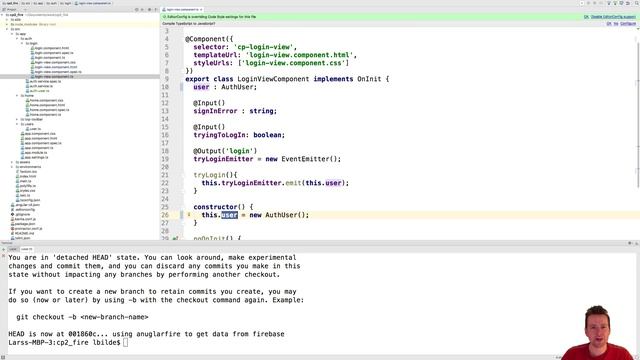The image size is (640, 360).
Task: Open styles.css in project tree
Action: pyautogui.click(x=25, y=191)
